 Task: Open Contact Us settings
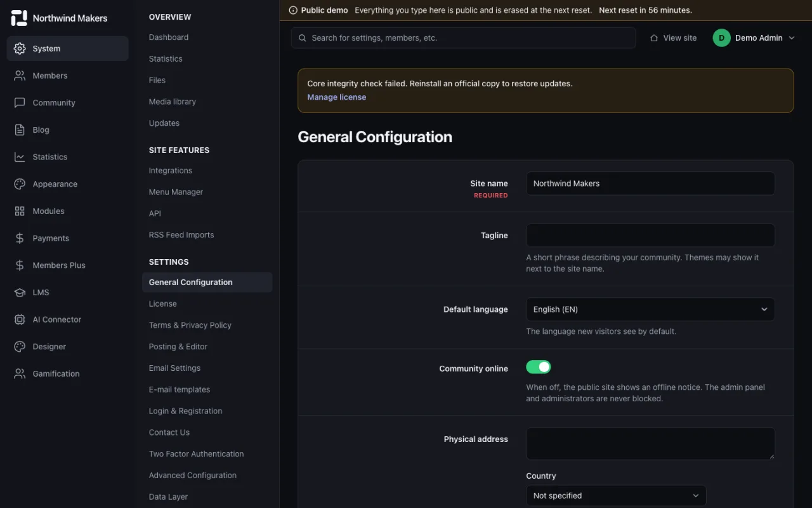(x=169, y=432)
